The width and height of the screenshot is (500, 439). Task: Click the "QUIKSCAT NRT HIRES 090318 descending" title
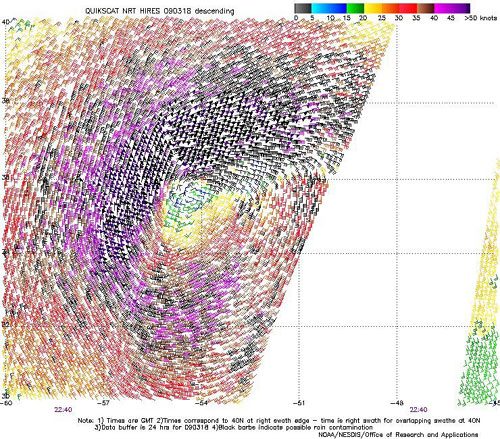(160, 11)
